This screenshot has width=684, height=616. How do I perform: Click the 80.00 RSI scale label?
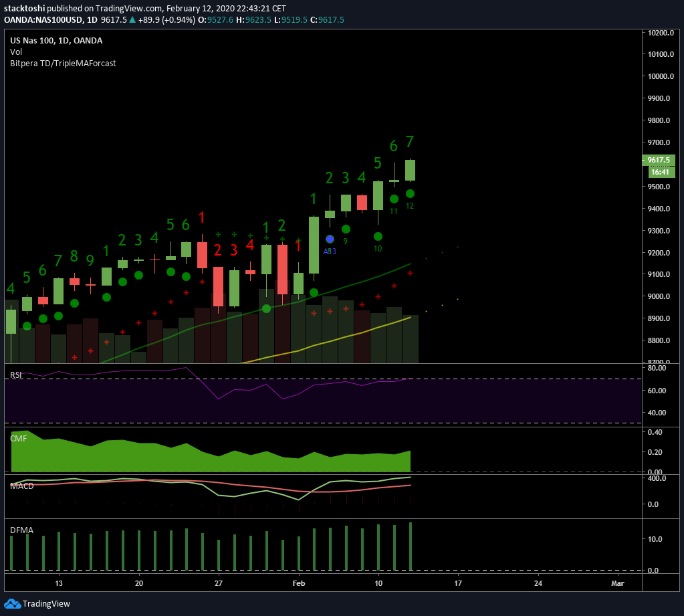point(657,368)
